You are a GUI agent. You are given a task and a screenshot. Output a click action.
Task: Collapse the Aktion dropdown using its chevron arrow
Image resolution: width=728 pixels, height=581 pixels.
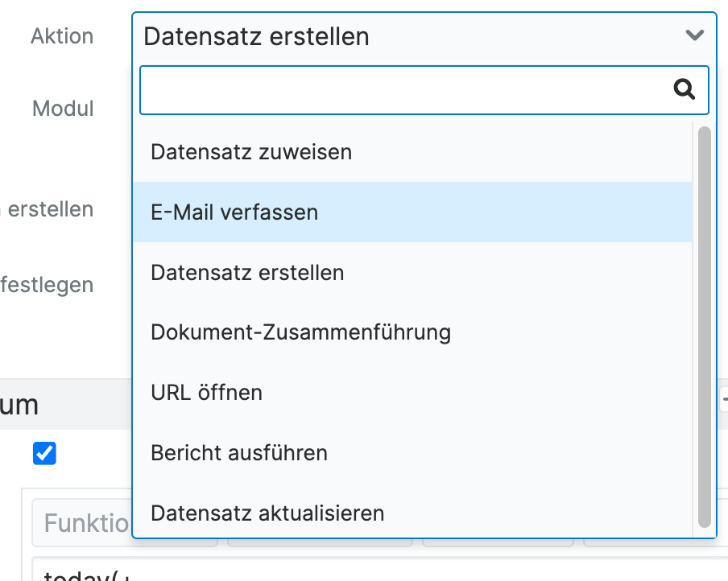click(x=694, y=35)
